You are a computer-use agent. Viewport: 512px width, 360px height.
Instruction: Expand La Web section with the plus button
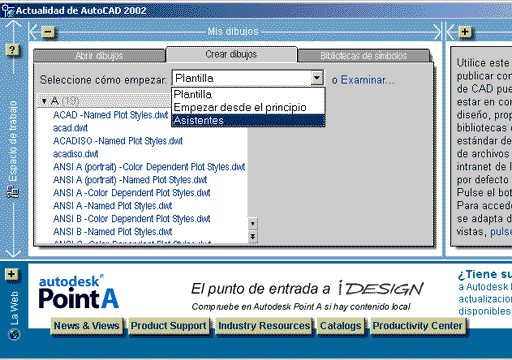pos(12,274)
